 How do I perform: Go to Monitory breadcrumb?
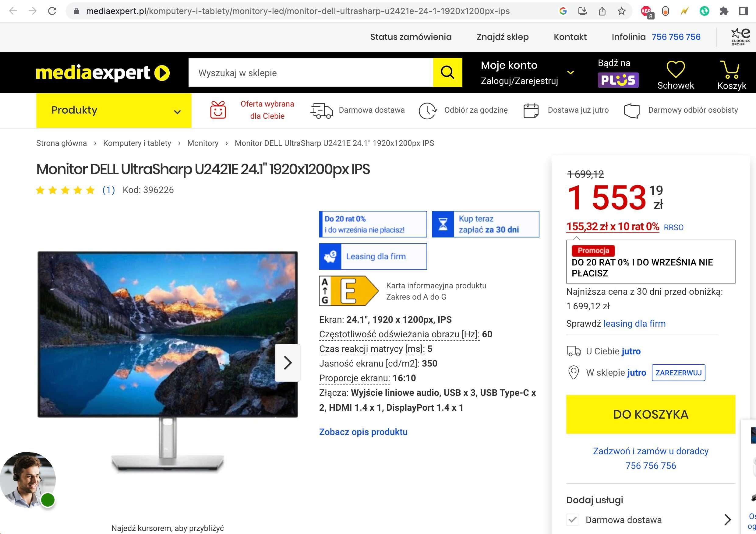click(203, 143)
